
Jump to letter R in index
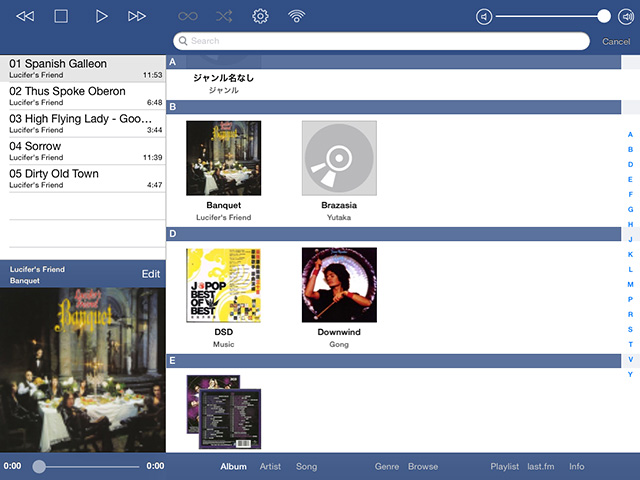630,314
